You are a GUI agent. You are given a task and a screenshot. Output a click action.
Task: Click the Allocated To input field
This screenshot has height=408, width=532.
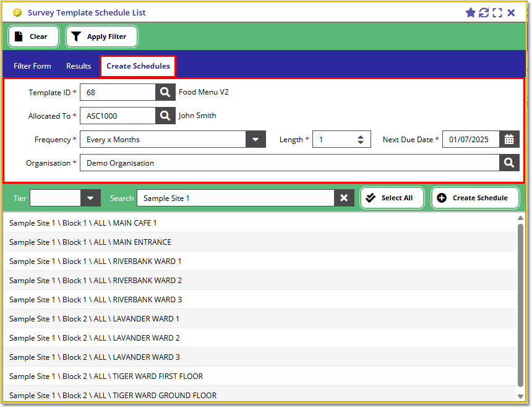118,116
